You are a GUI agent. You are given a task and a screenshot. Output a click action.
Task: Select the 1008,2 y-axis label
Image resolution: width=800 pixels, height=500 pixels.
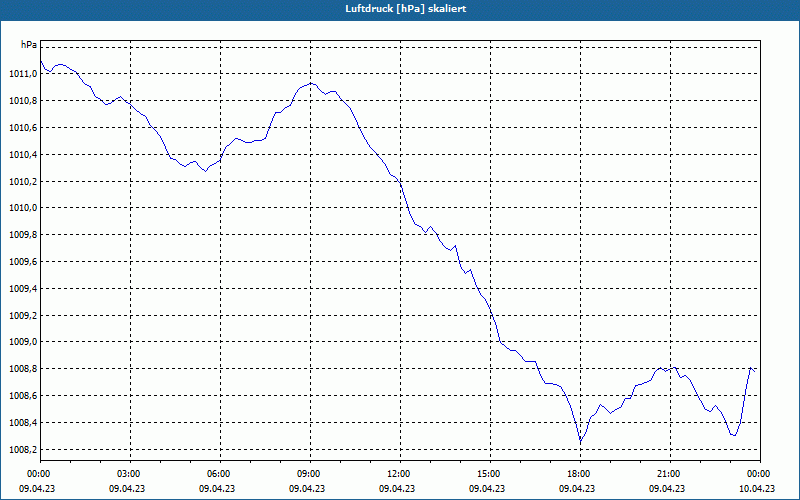(23, 449)
